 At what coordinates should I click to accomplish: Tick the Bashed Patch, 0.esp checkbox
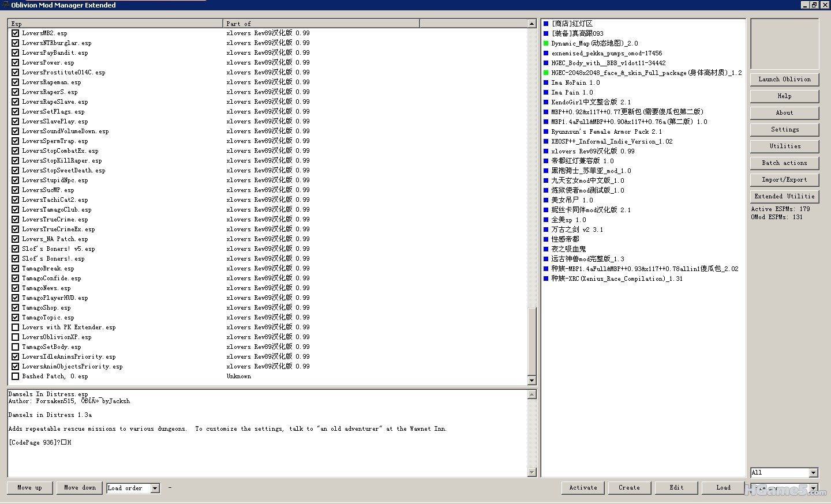[16, 377]
